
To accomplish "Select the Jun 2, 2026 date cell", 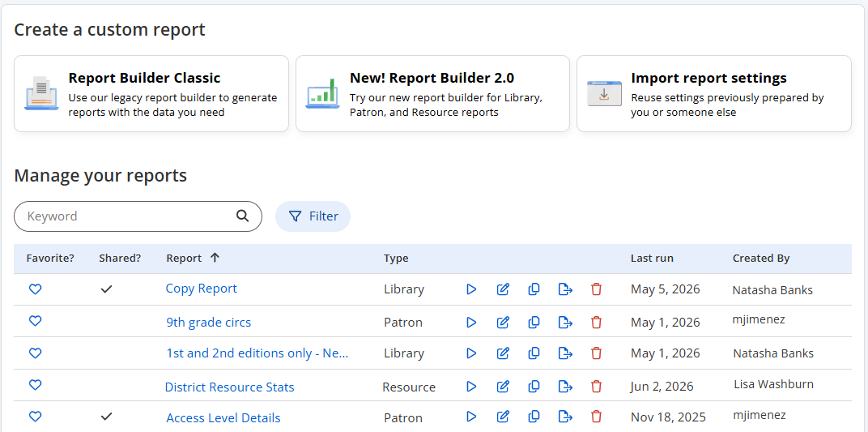I will (x=662, y=387).
